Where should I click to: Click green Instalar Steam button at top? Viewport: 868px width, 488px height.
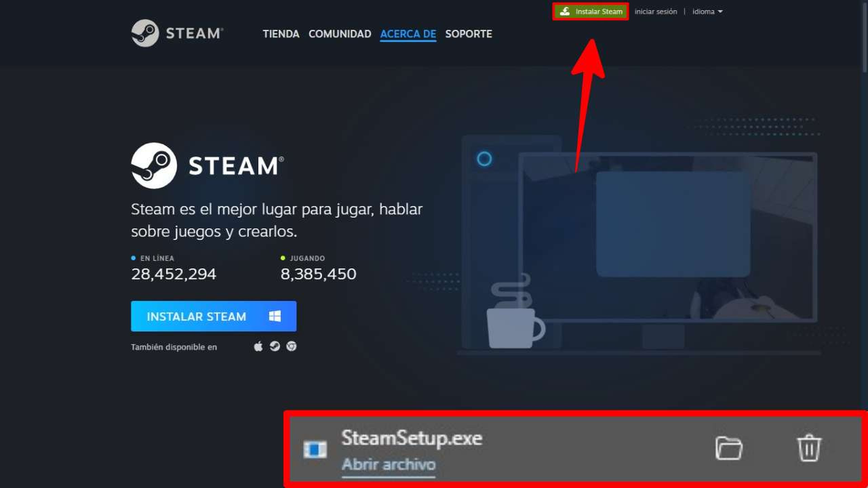[x=591, y=12]
